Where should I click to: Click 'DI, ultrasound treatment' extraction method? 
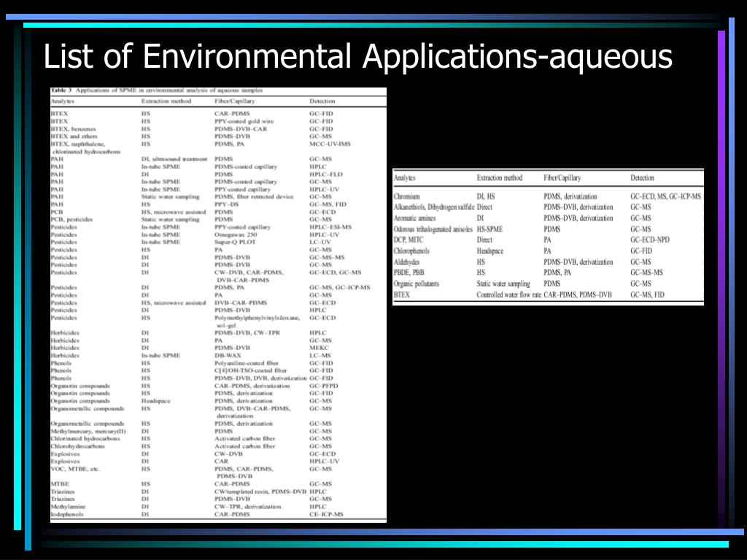click(174, 159)
